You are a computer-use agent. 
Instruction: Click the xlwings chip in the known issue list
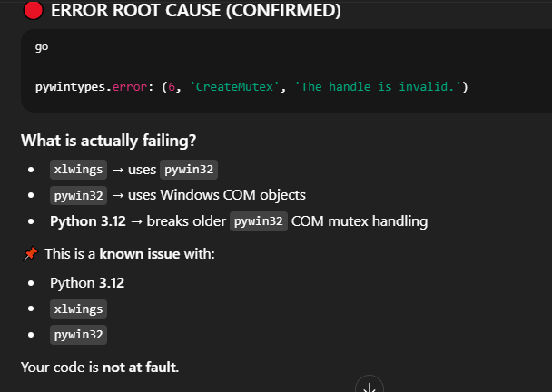pos(78,309)
